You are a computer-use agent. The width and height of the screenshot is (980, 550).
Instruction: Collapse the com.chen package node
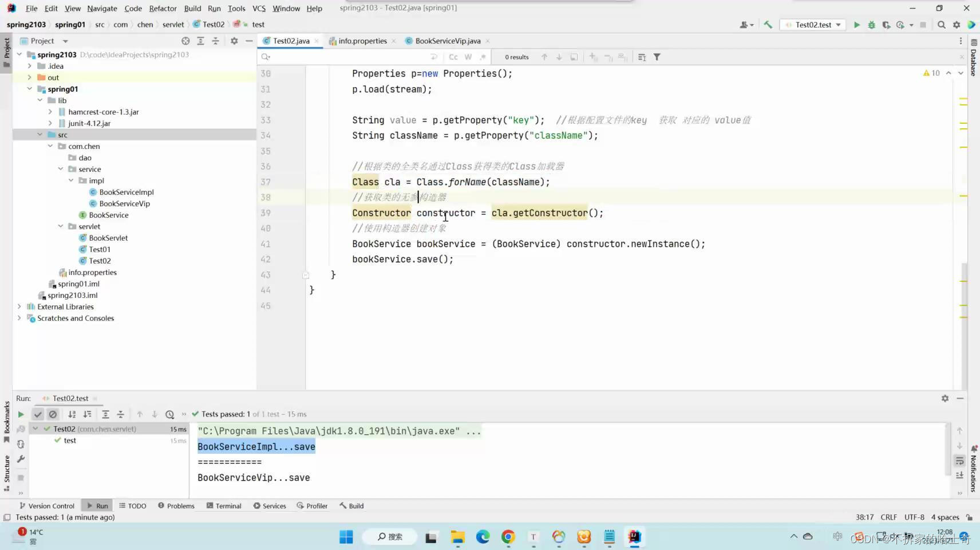pos(50,146)
